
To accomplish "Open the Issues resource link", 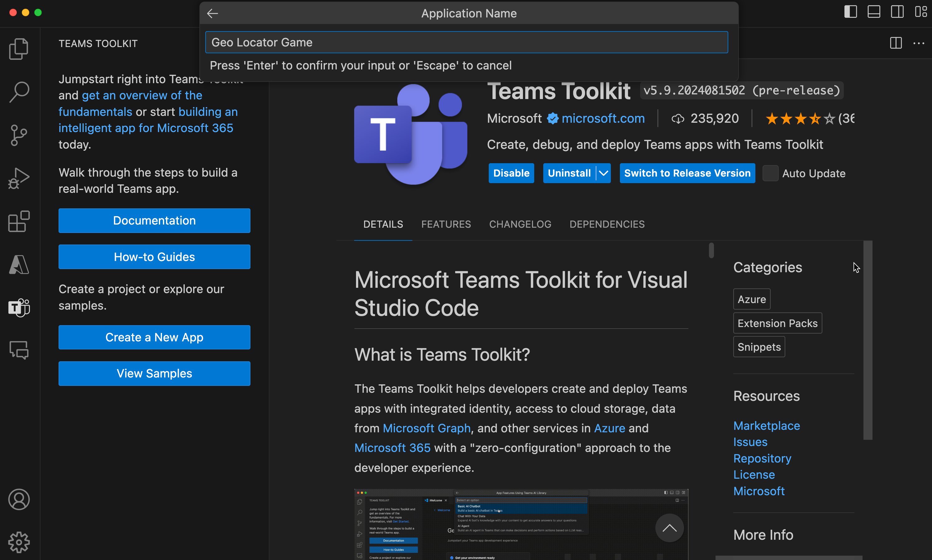I will pos(750,442).
